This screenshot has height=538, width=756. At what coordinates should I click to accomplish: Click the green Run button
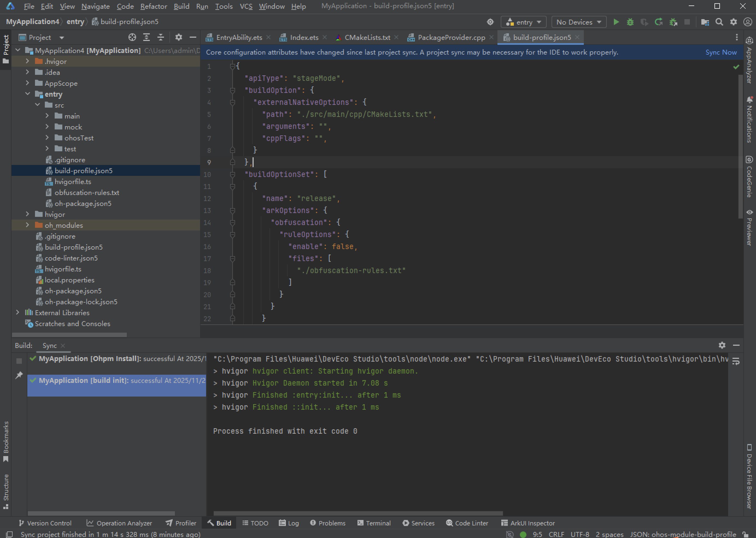coord(616,22)
